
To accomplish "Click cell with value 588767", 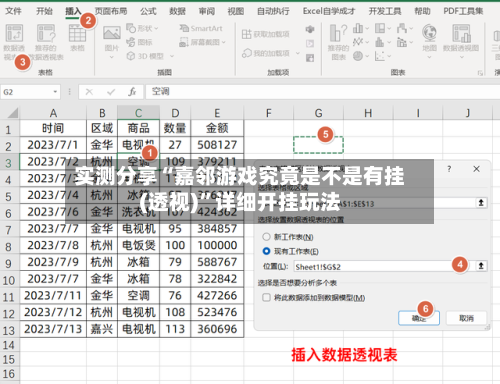I will coord(217,262).
